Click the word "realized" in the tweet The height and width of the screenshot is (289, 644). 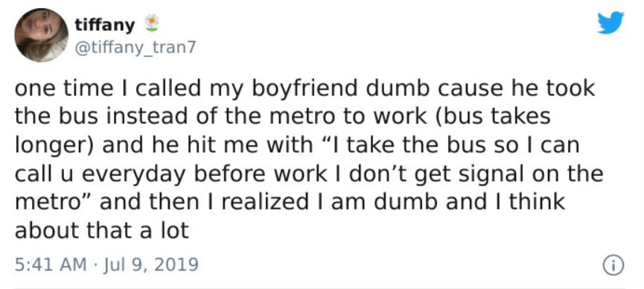265,203
